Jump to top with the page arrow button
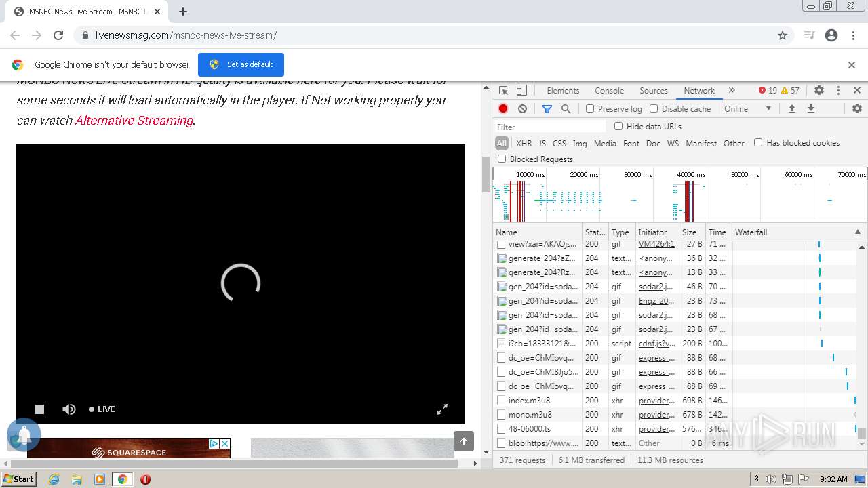 coord(464,441)
